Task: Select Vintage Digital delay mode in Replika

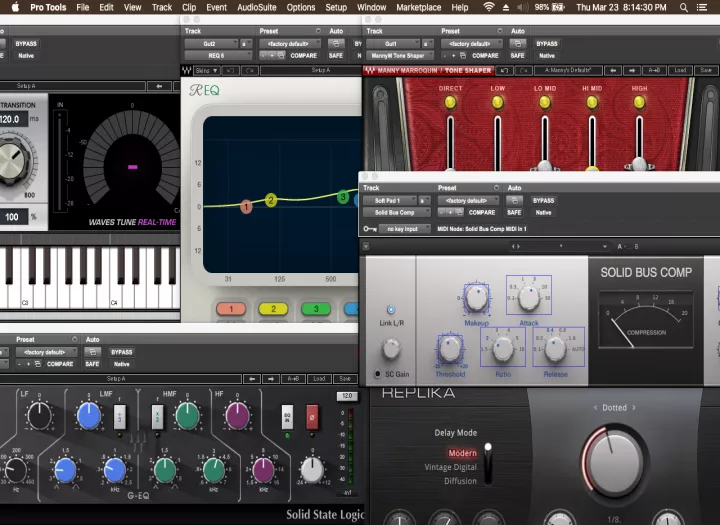Action: click(x=450, y=467)
